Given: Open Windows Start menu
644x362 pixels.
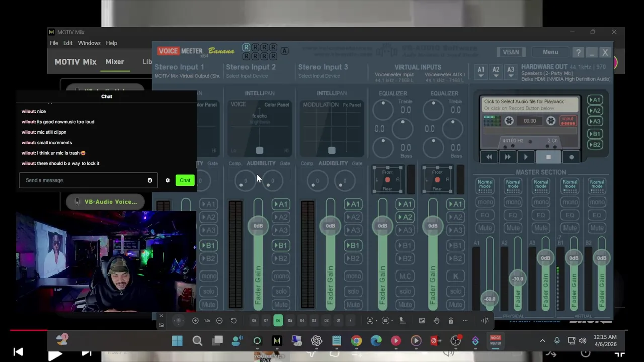Looking at the screenshot, I should (x=177, y=341).
